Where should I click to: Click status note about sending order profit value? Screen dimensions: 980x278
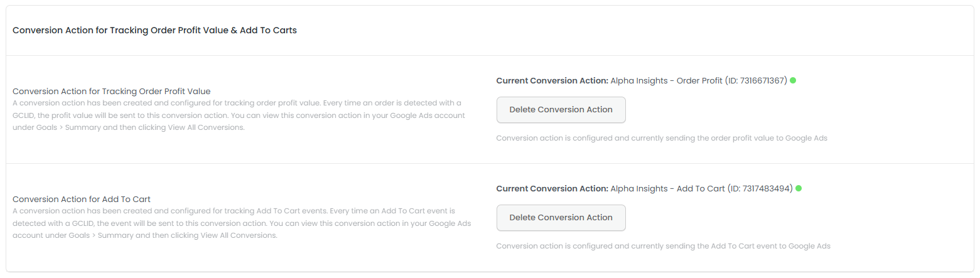pos(661,138)
